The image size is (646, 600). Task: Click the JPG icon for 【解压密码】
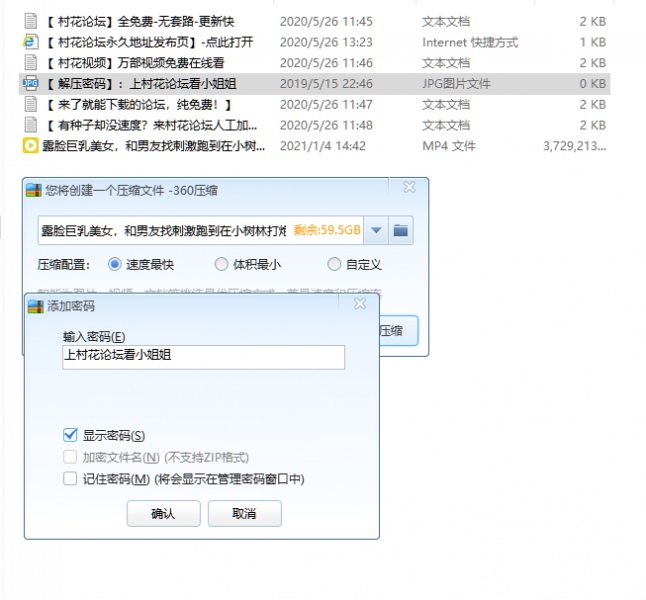coord(30,83)
